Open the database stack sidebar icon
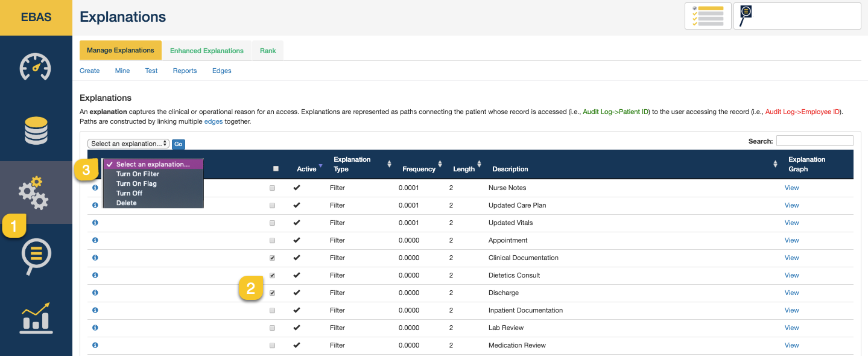This screenshot has height=356, width=868. pos(36,131)
